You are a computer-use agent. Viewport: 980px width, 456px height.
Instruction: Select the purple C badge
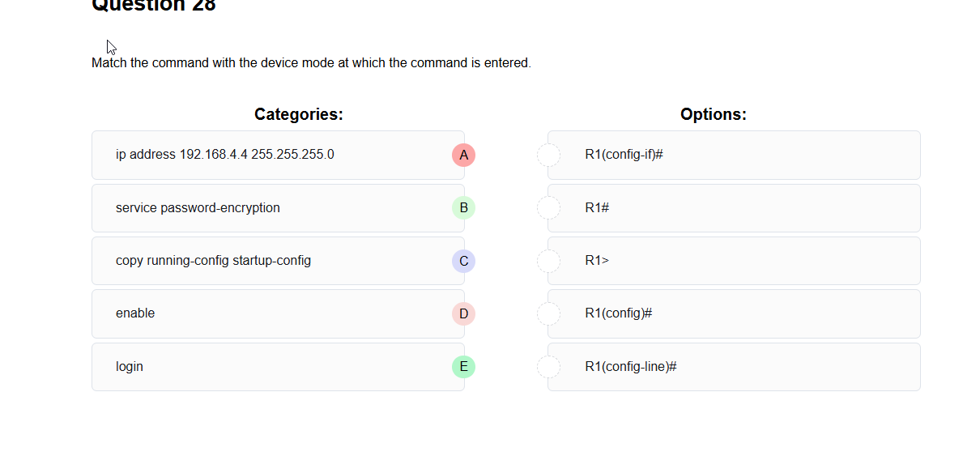(463, 261)
